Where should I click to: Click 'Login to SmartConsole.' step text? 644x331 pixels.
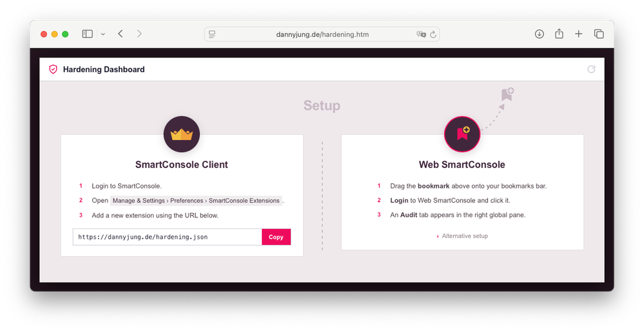126,186
